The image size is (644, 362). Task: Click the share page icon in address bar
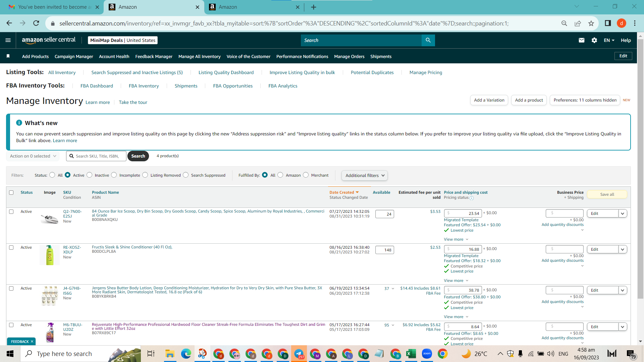[578, 23]
